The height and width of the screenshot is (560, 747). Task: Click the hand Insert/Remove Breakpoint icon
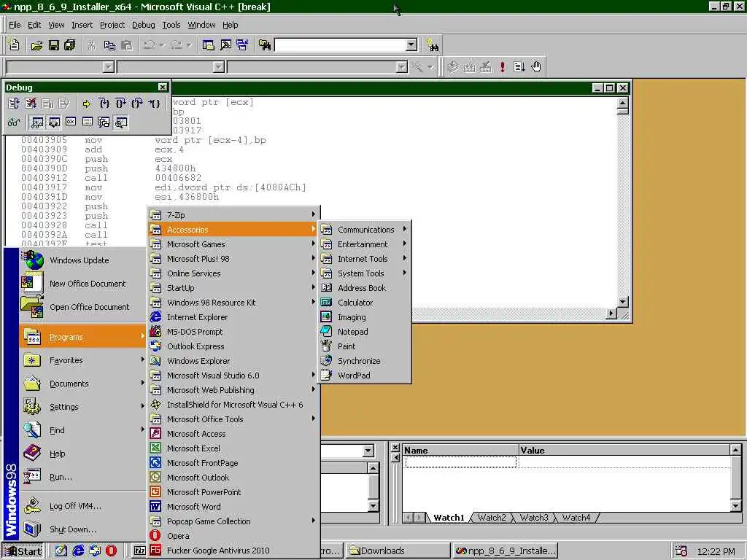pos(536,66)
